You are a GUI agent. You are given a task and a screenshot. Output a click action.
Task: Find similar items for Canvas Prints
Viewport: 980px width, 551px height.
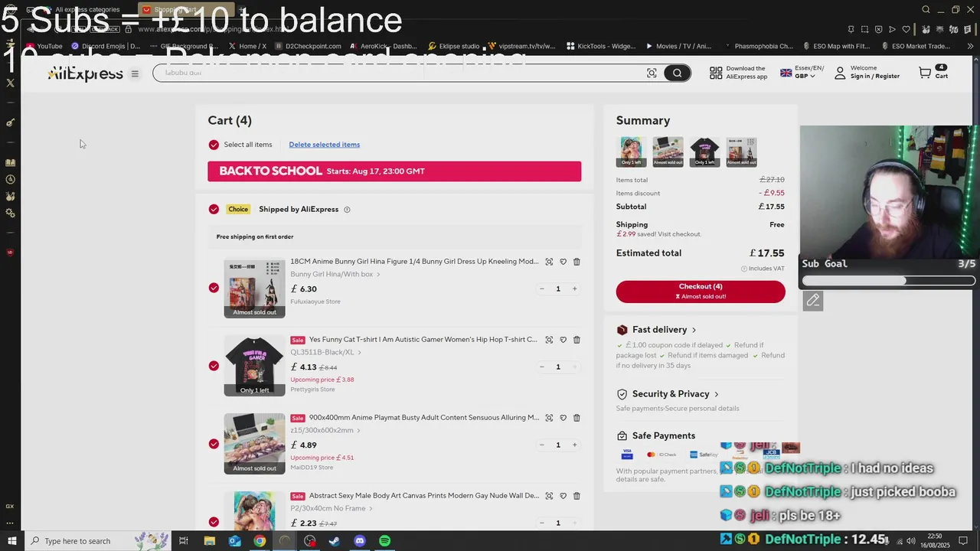click(x=549, y=496)
